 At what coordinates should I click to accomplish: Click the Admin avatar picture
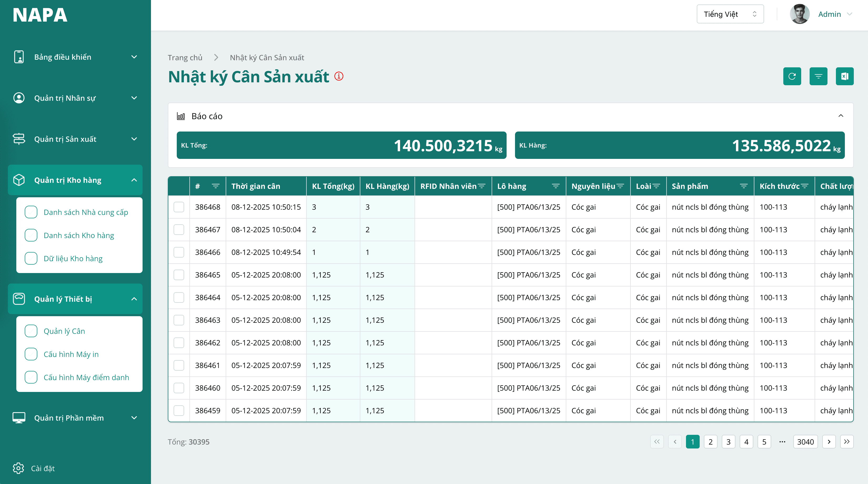(799, 14)
